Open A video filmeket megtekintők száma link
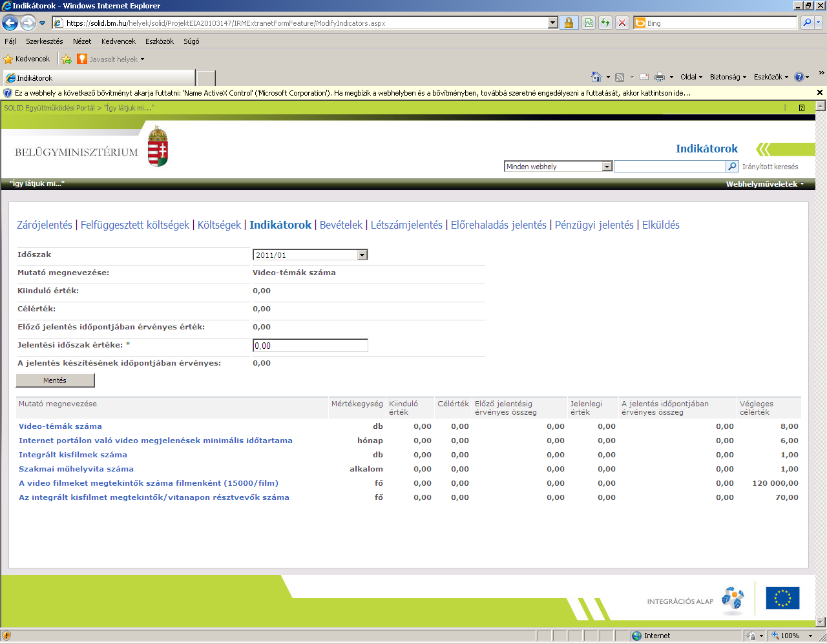827x644 pixels. point(148,483)
